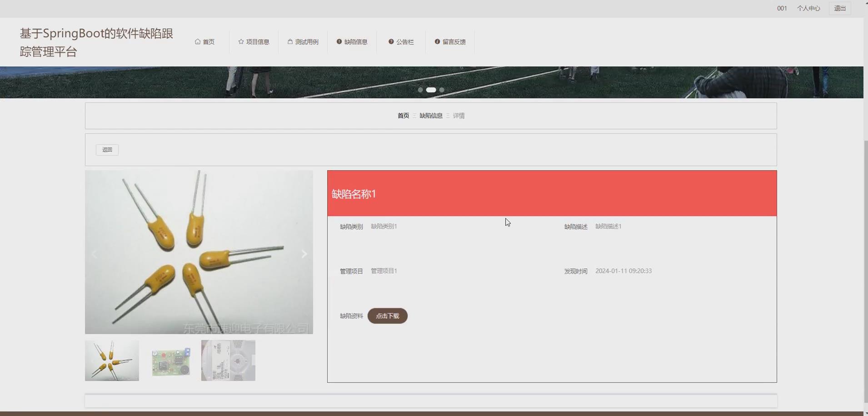The width and height of the screenshot is (868, 416).
Task: Open 个人中心 in the top bar
Action: click(x=808, y=8)
